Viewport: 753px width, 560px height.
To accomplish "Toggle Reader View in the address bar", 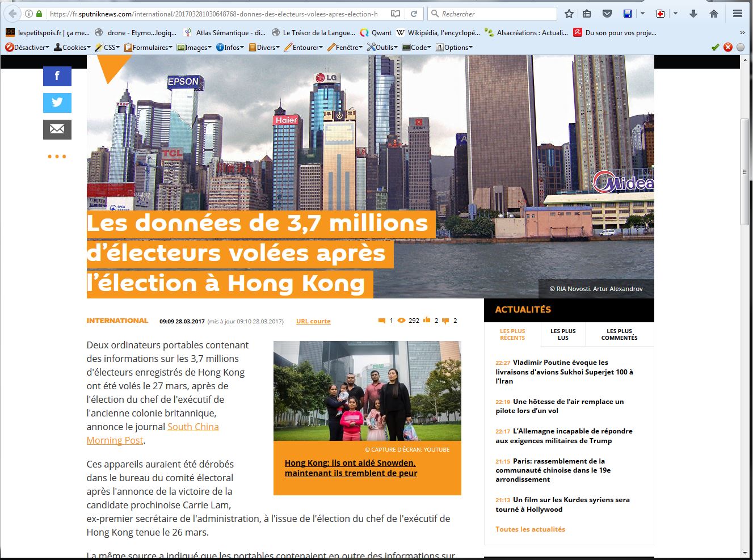I will pyautogui.click(x=396, y=14).
